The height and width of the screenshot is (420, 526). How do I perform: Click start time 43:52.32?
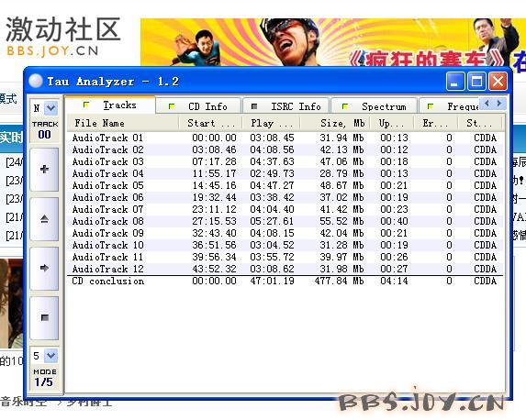(215, 269)
